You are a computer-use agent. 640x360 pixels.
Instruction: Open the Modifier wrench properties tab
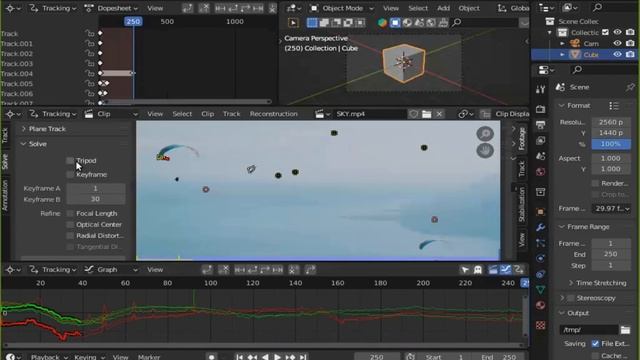(x=540, y=227)
